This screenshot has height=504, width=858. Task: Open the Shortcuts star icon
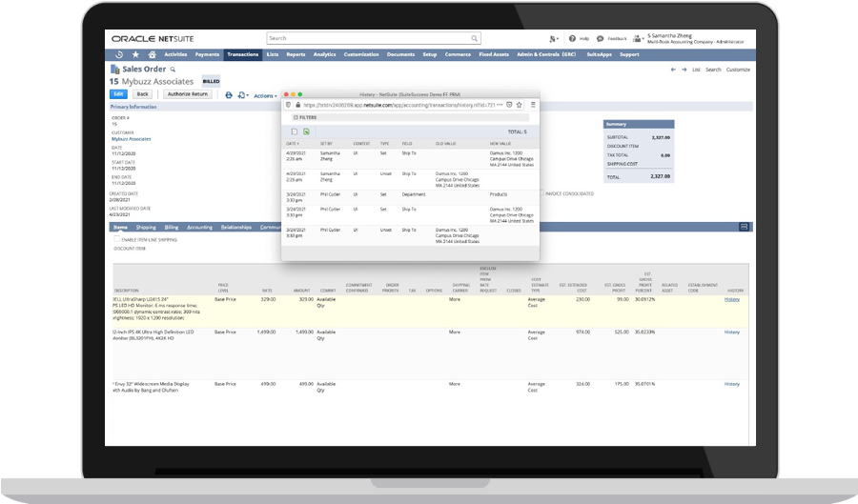pos(135,54)
